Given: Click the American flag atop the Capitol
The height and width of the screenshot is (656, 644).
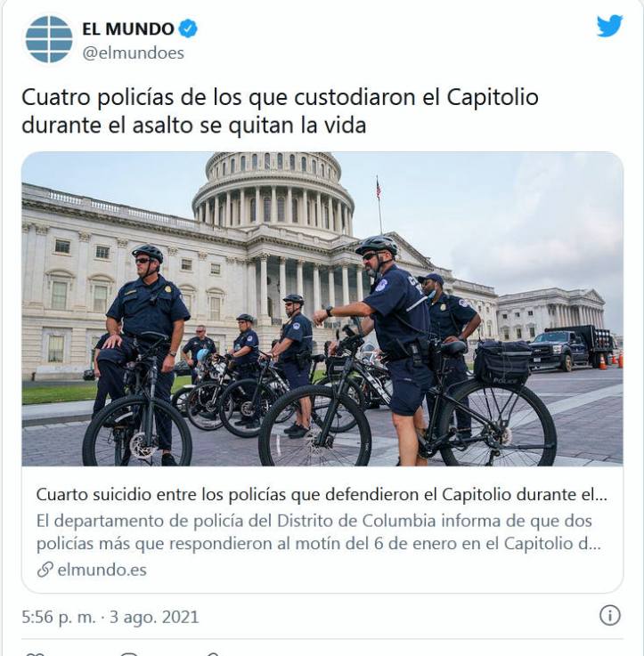Looking at the screenshot, I should point(379,188).
